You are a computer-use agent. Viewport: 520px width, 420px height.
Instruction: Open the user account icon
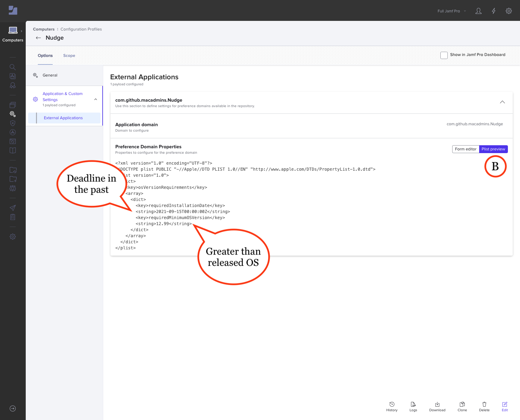tap(479, 11)
